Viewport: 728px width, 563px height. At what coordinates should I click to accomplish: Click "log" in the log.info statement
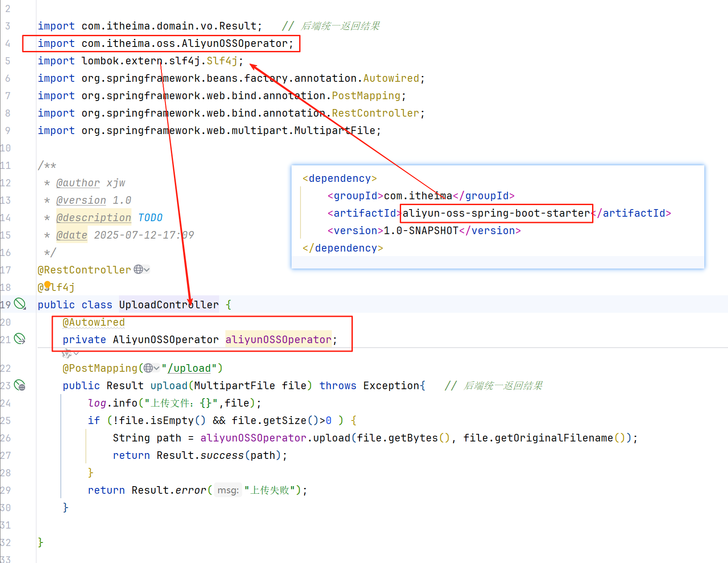click(97, 403)
